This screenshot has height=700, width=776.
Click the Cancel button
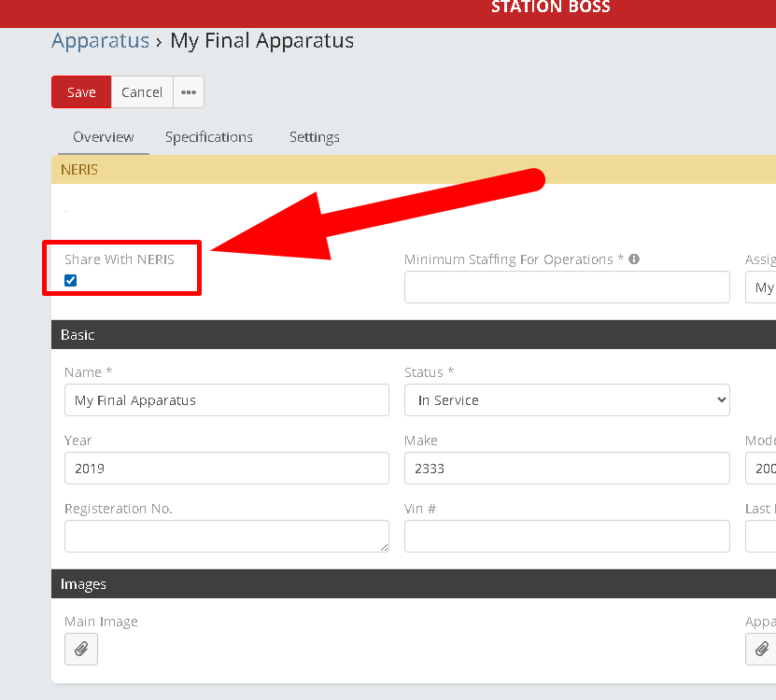[142, 92]
